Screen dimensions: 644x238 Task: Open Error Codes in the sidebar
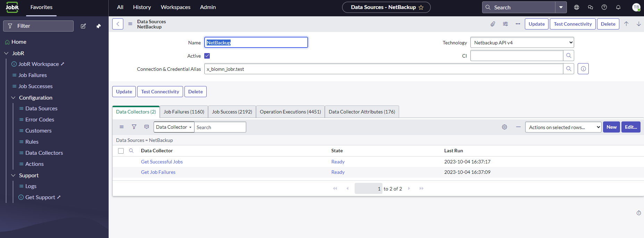click(40, 120)
